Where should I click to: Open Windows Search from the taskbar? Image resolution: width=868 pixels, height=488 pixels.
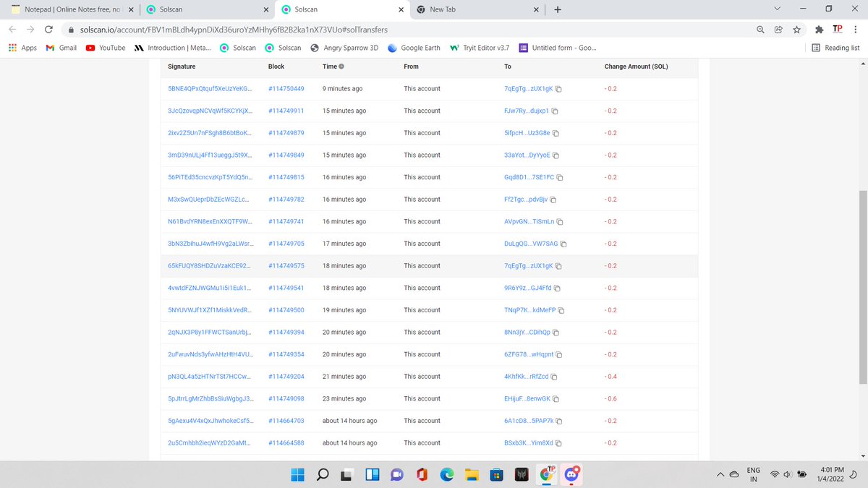[322, 474]
